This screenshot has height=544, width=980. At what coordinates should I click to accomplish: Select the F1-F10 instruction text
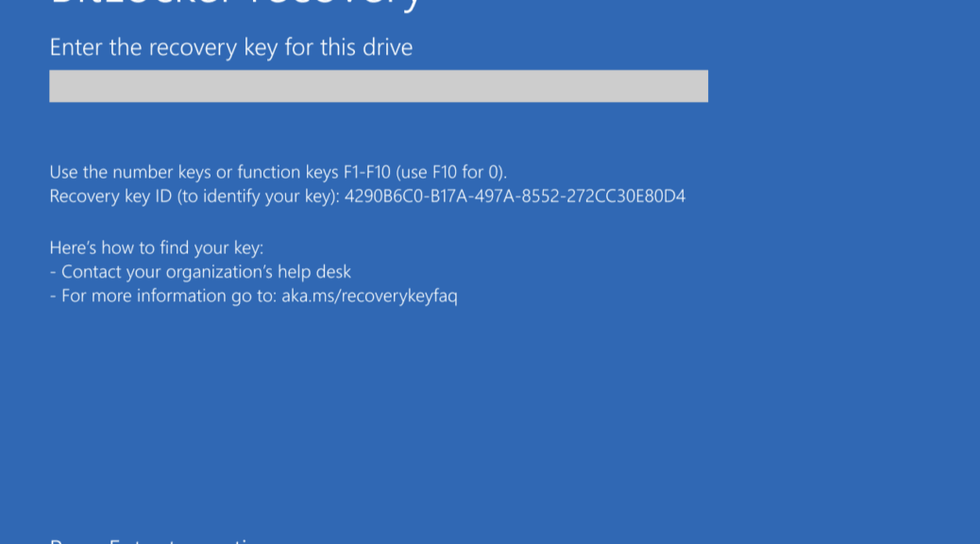click(279, 172)
